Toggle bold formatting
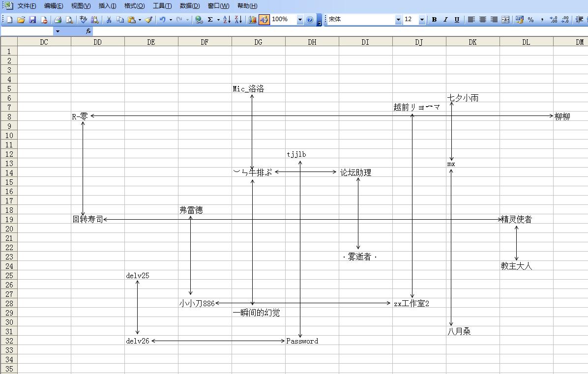 coord(434,20)
